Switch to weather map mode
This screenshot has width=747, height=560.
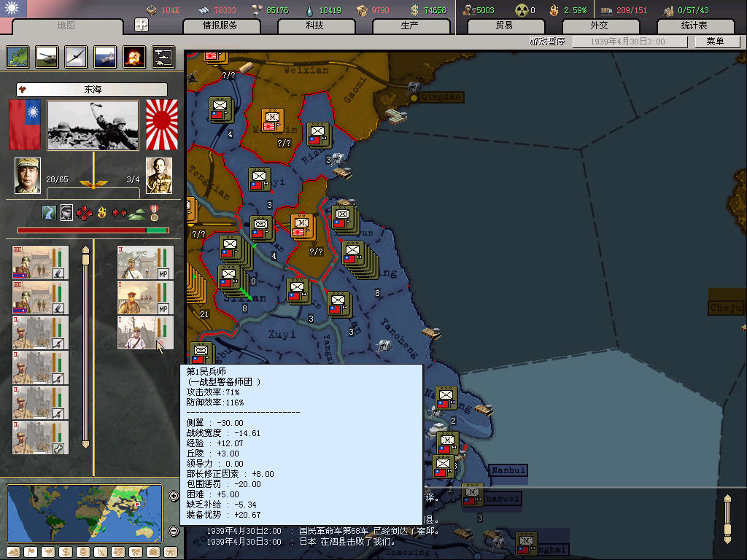point(48,552)
